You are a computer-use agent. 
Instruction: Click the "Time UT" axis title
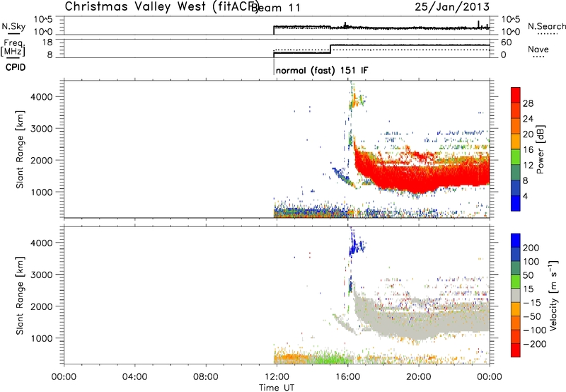pos(277,388)
